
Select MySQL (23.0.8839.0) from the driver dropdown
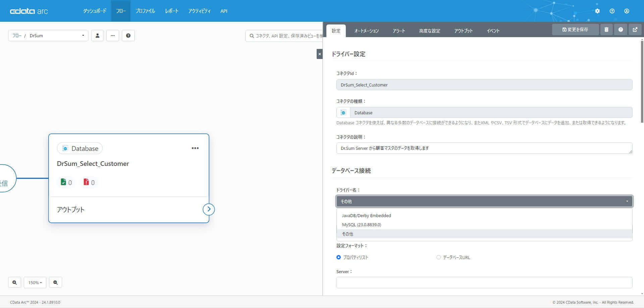361,225
